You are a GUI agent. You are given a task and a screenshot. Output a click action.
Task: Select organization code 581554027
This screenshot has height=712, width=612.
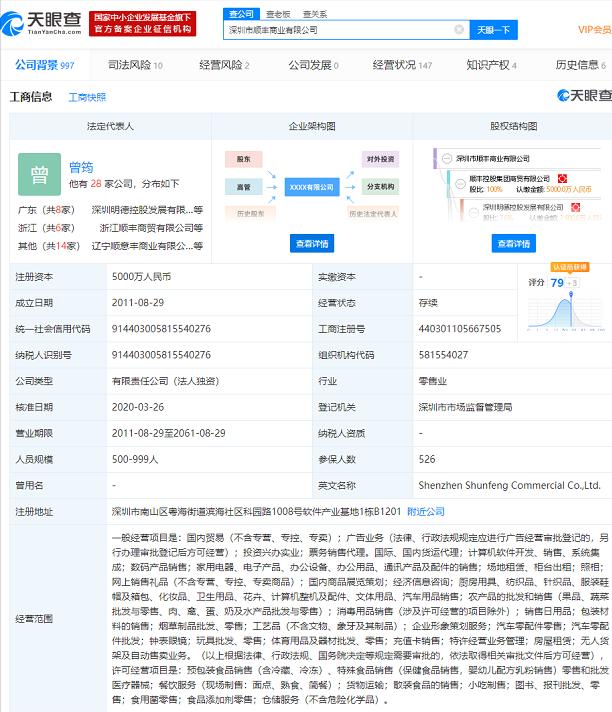click(x=443, y=355)
